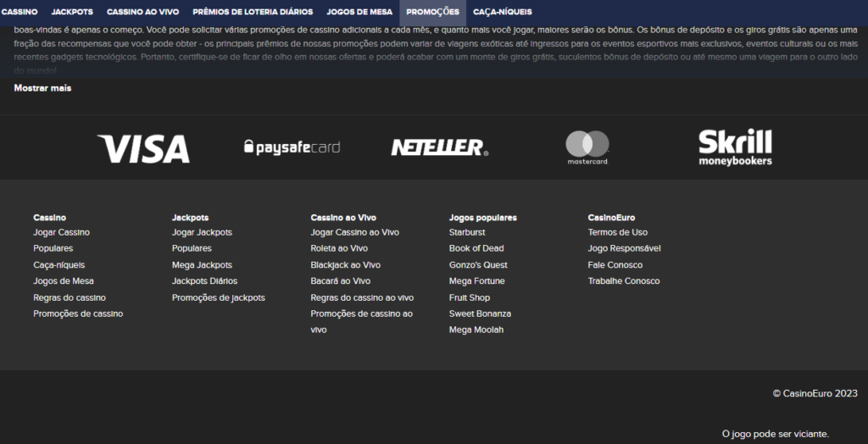Open the Sweet Bonanza link

pos(480,314)
